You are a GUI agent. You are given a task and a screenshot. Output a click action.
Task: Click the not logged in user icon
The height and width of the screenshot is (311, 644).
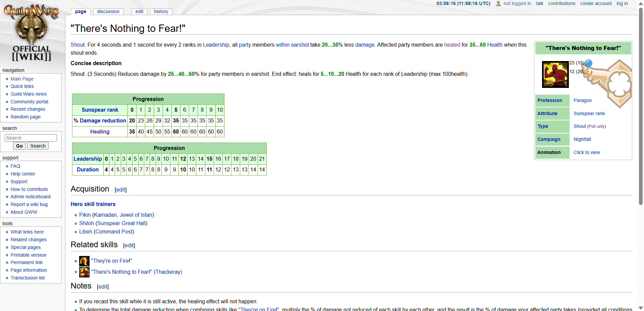(x=498, y=4)
